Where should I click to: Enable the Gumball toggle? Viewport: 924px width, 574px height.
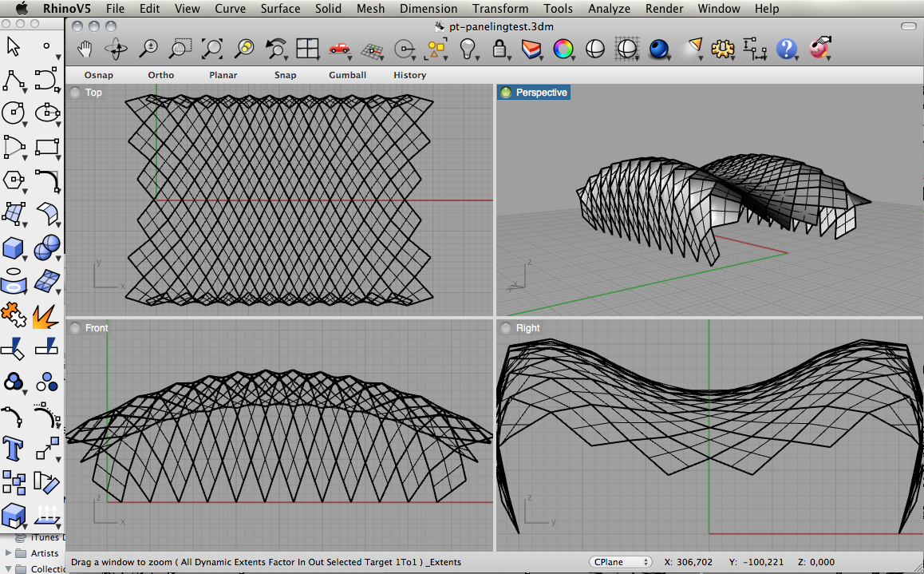pyautogui.click(x=347, y=75)
